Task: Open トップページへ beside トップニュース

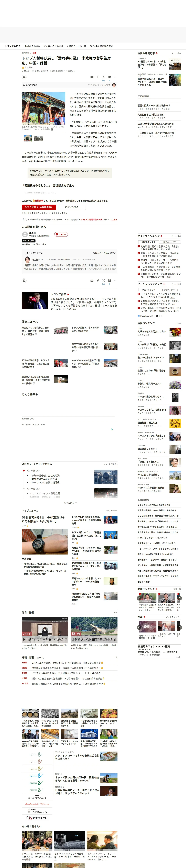Action: 111,511
